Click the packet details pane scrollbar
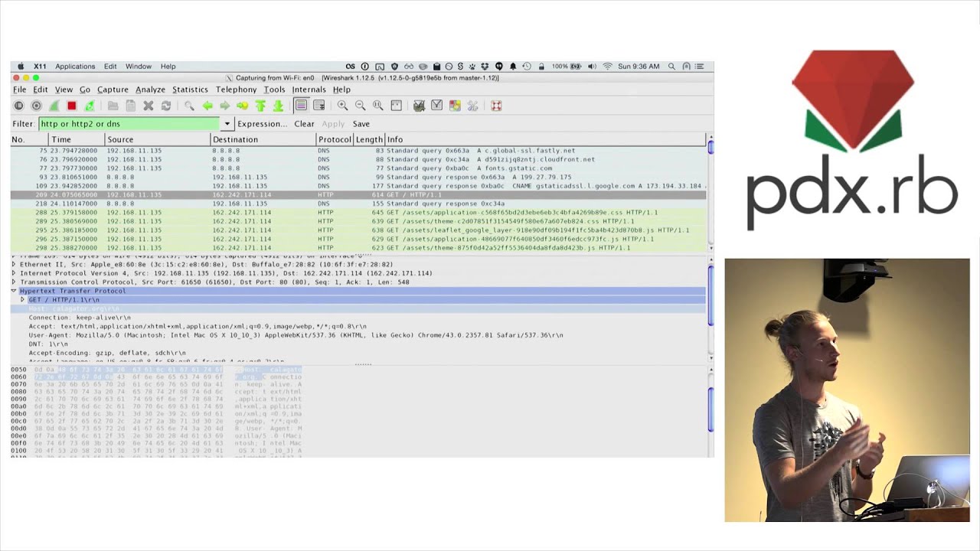The height and width of the screenshot is (551, 980). [710, 308]
